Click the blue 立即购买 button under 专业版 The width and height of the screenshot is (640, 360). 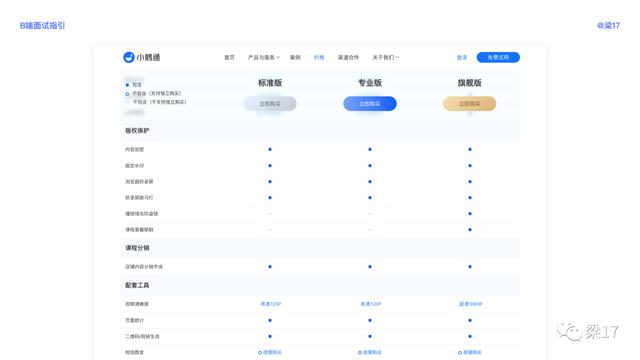pos(370,104)
